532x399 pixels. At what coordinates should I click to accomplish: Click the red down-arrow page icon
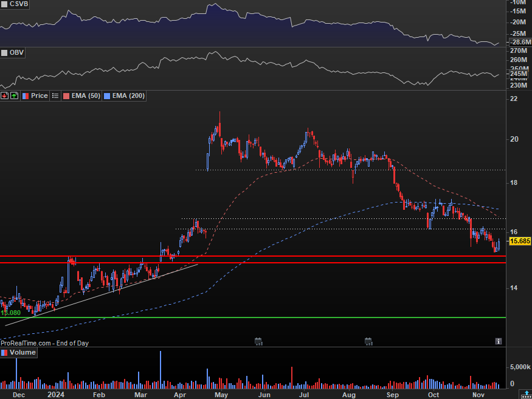[4, 96]
